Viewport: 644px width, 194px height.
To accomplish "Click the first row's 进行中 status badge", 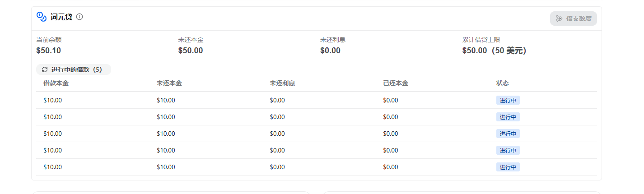I will click(x=508, y=100).
